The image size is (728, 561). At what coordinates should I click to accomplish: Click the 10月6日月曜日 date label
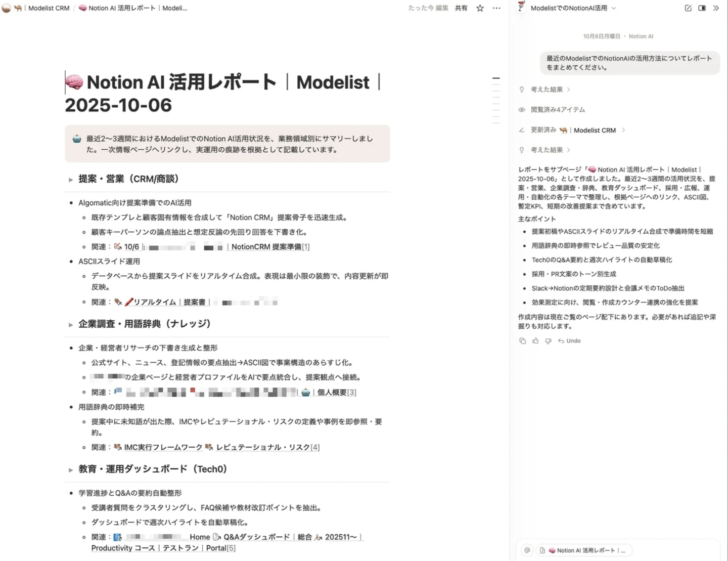(x=602, y=36)
